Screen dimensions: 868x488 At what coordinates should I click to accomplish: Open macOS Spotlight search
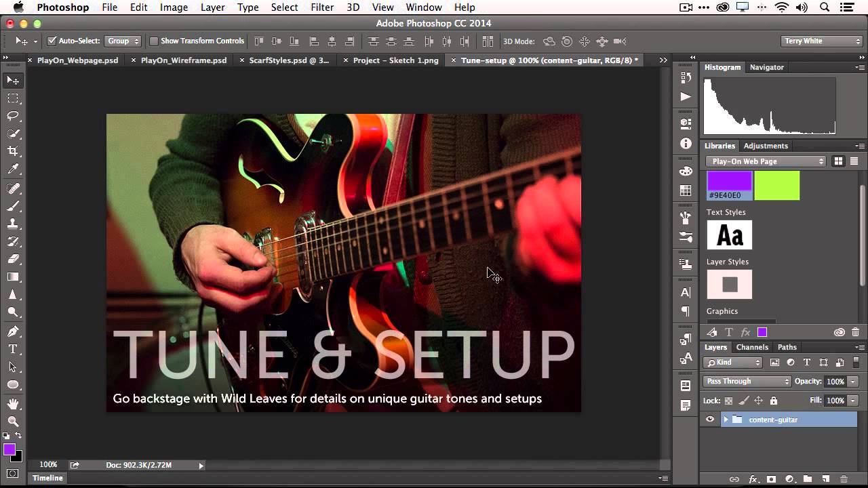point(825,7)
